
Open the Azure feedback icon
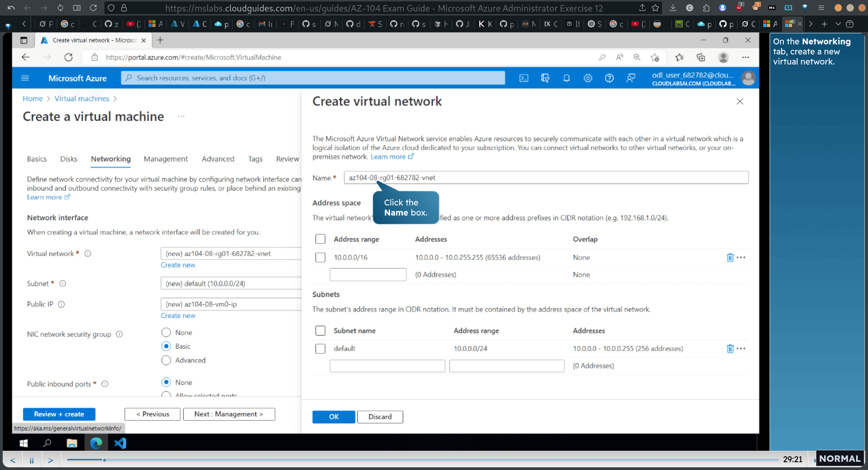pos(631,78)
